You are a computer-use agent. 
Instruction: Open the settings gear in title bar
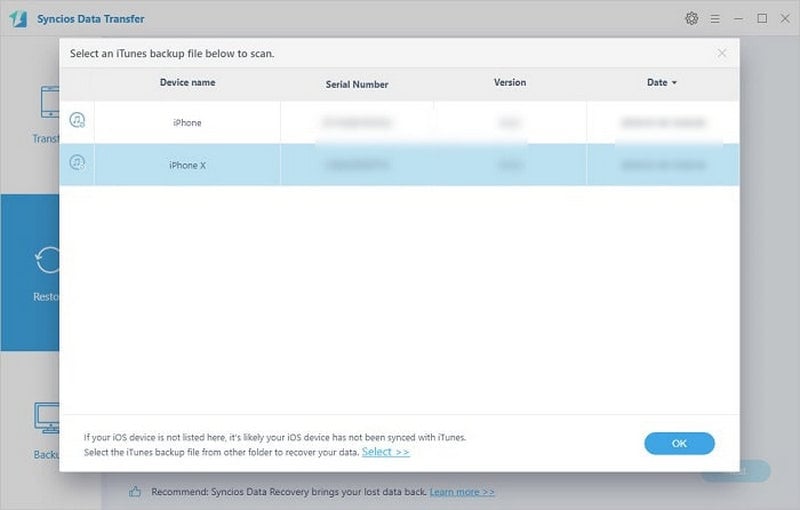click(691, 19)
